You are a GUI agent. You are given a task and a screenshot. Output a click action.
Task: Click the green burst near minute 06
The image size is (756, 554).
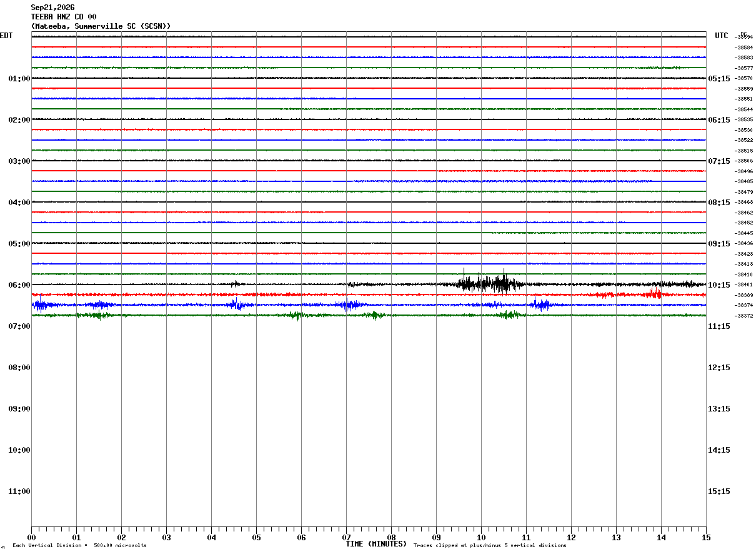[296, 316]
